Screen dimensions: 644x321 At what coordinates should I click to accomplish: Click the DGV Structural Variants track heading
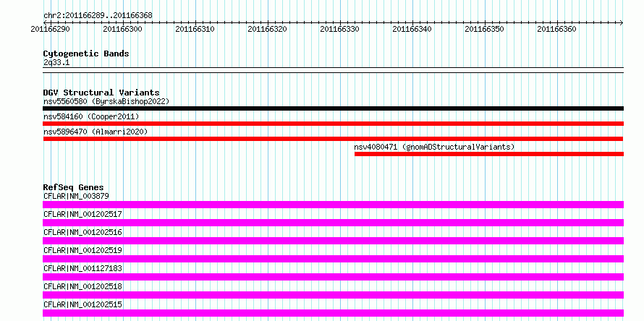point(101,93)
